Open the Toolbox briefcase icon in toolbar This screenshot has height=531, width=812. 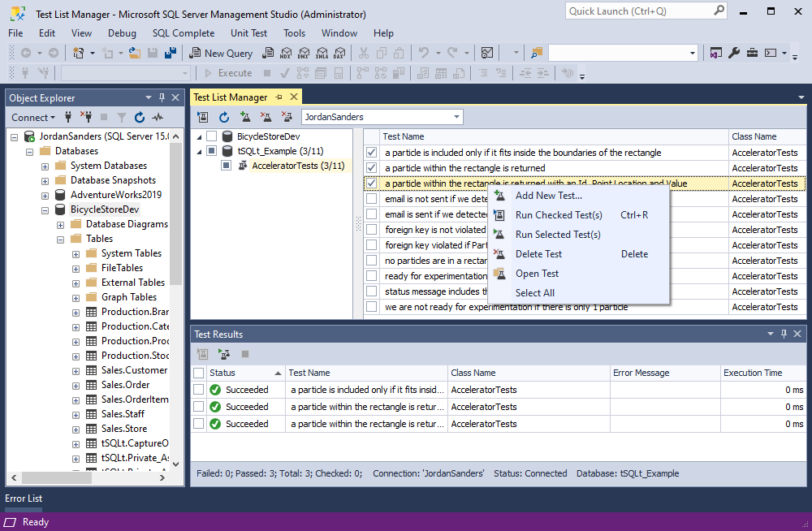click(752, 53)
